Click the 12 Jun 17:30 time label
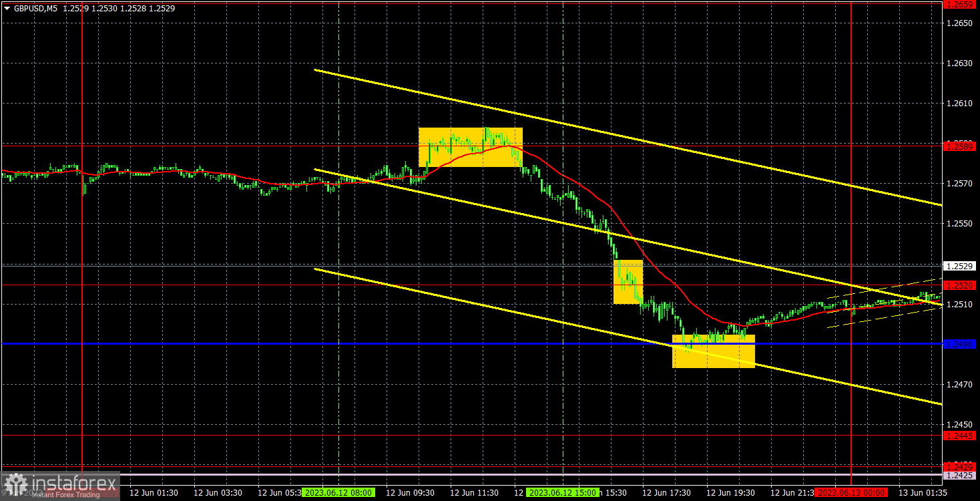The width and height of the screenshot is (980, 501). pos(666,492)
